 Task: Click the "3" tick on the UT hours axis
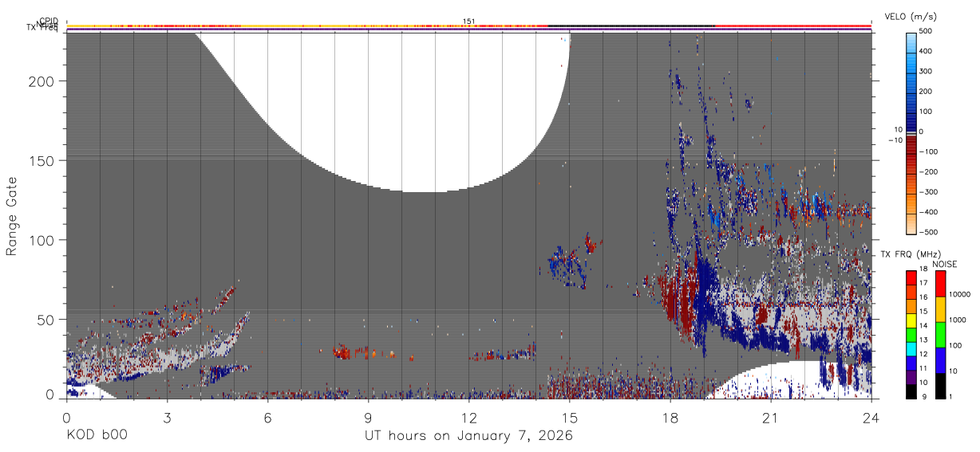166,418
